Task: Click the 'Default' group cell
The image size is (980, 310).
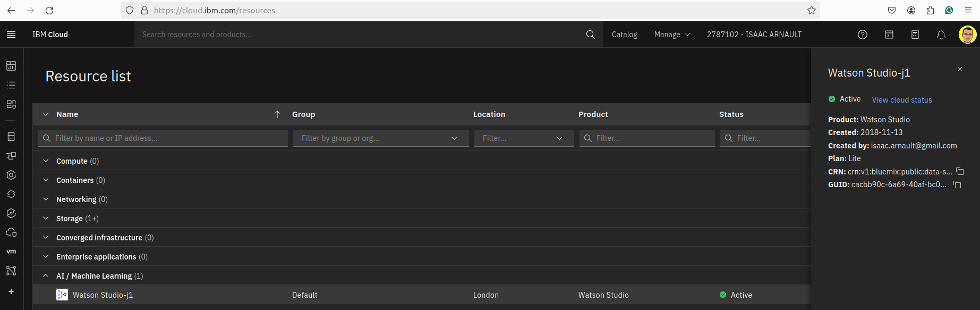Action: click(x=305, y=295)
